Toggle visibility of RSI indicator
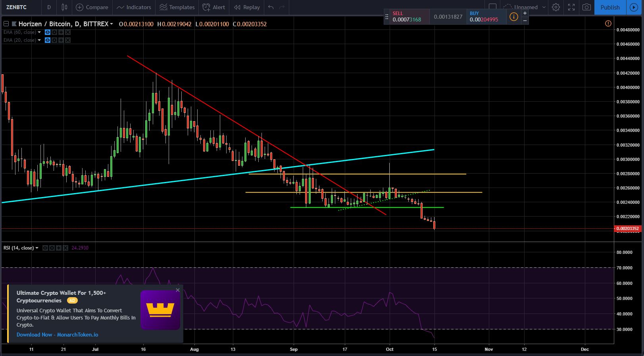 (45, 248)
